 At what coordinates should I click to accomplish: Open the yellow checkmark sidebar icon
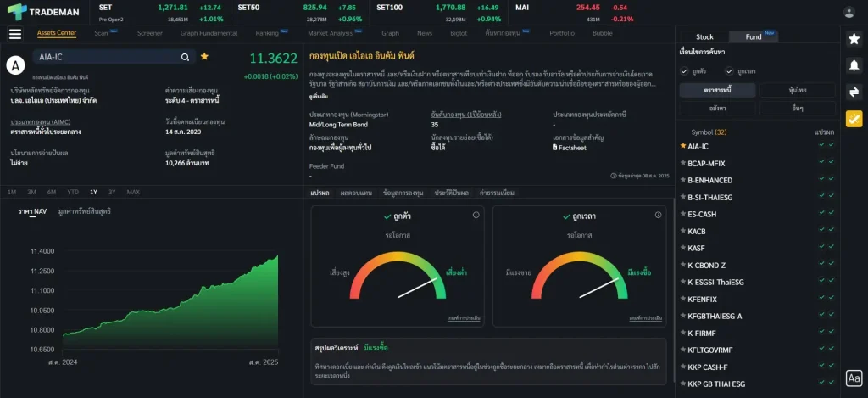[854, 119]
